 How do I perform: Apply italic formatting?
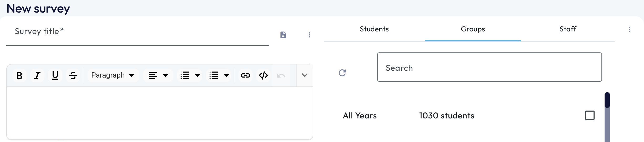tap(37, 75)
